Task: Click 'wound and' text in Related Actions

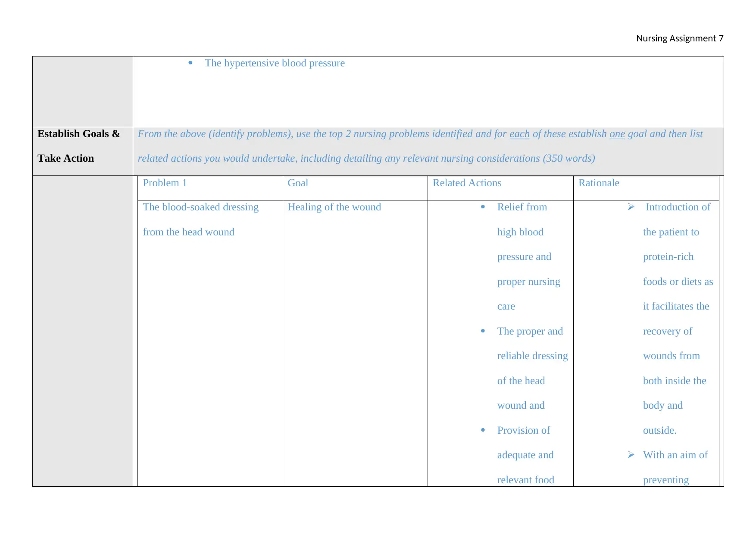Action: 521,405
